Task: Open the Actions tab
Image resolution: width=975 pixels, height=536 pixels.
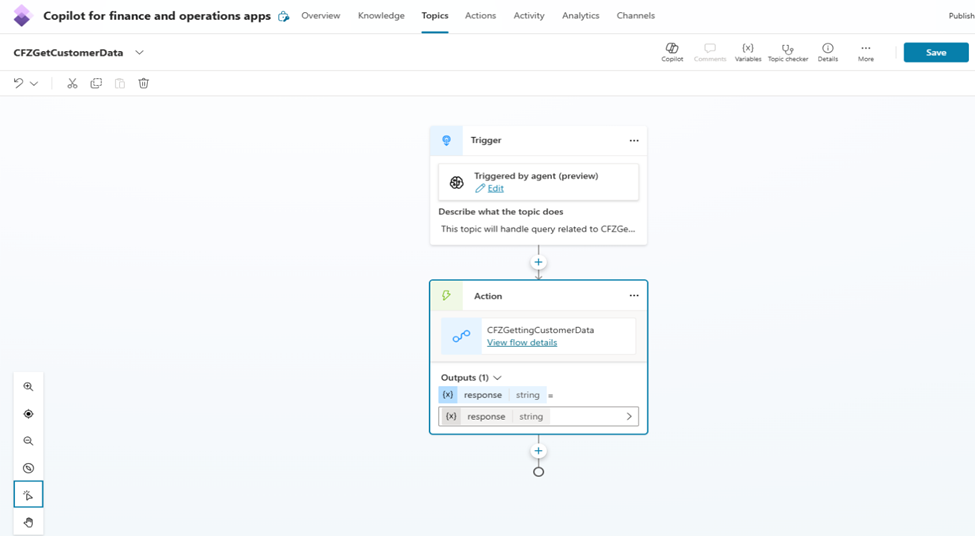Action: click(x=481, y=16)
